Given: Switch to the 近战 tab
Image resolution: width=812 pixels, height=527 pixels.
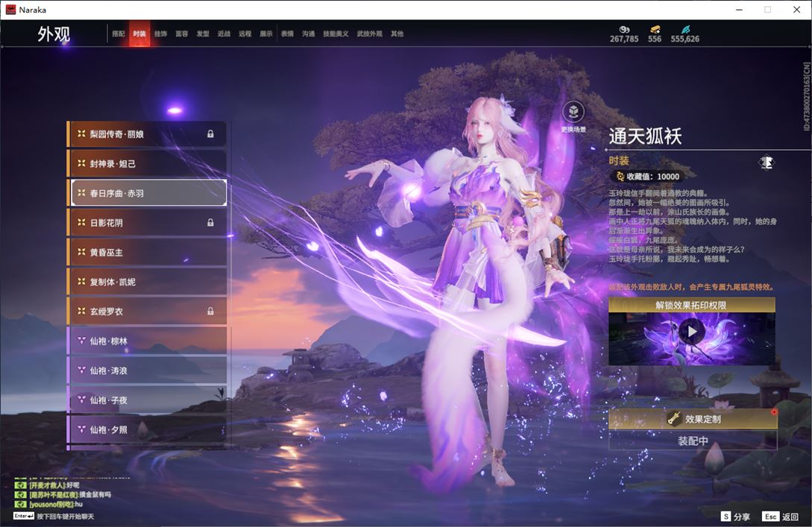Looking at the screenshot, I should (x=224, y=34).
